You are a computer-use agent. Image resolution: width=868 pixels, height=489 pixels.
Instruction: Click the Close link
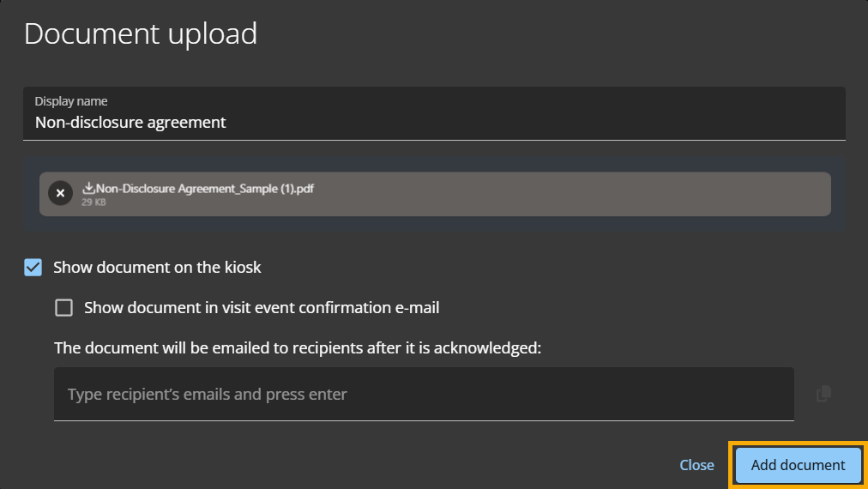coord(696,465)
